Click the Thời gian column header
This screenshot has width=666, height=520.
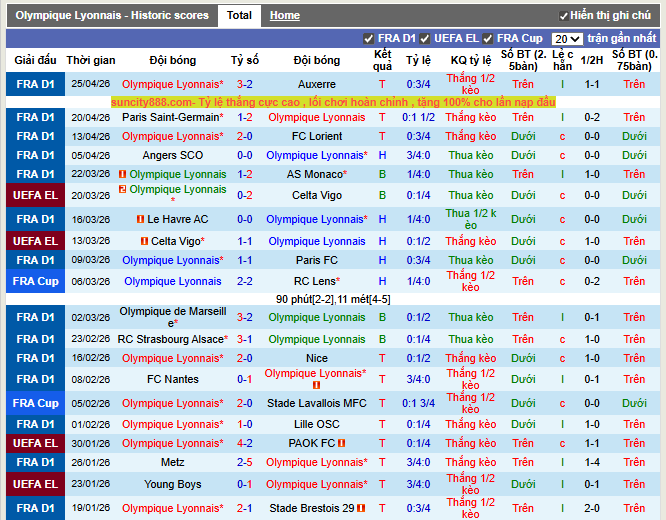pyautogui.click(x=91, y=60)
